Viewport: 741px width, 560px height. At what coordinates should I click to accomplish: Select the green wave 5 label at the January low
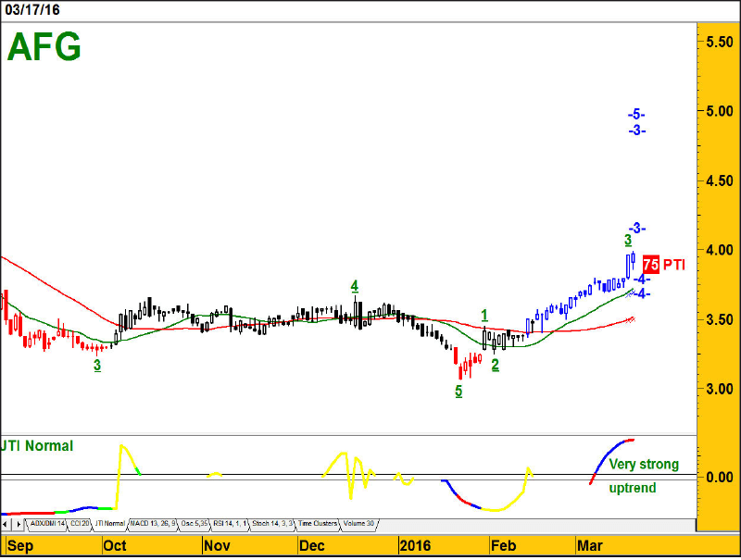458,392
